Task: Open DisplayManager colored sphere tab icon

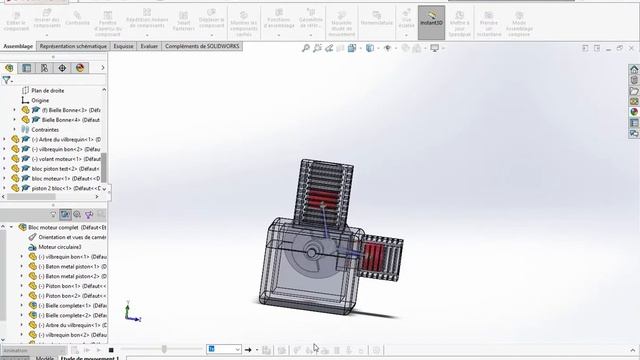Action: (x=80, y=68)
